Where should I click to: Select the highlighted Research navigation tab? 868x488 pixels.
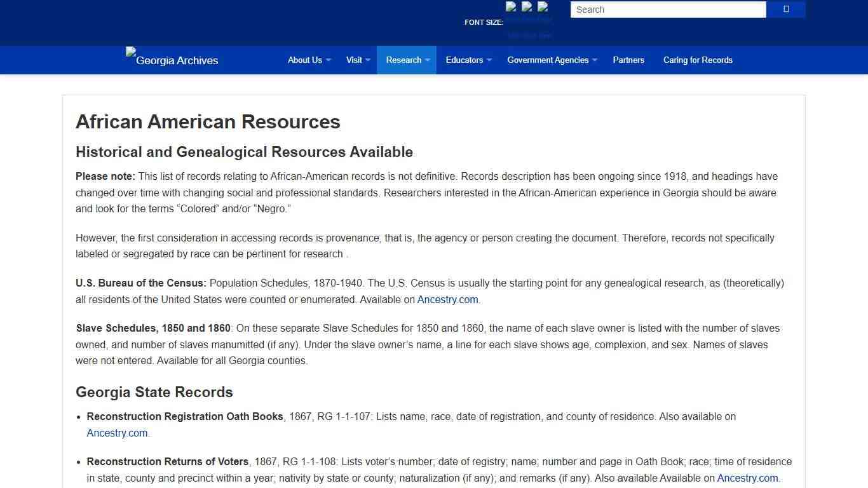404,60
